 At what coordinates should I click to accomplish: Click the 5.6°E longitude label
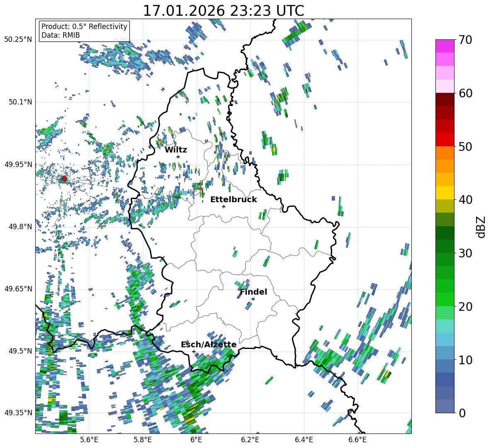point(89,440)
